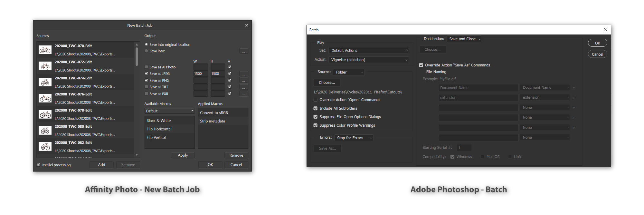Click Choose... under Source in Photoshop Batch

tap(327, 83)
